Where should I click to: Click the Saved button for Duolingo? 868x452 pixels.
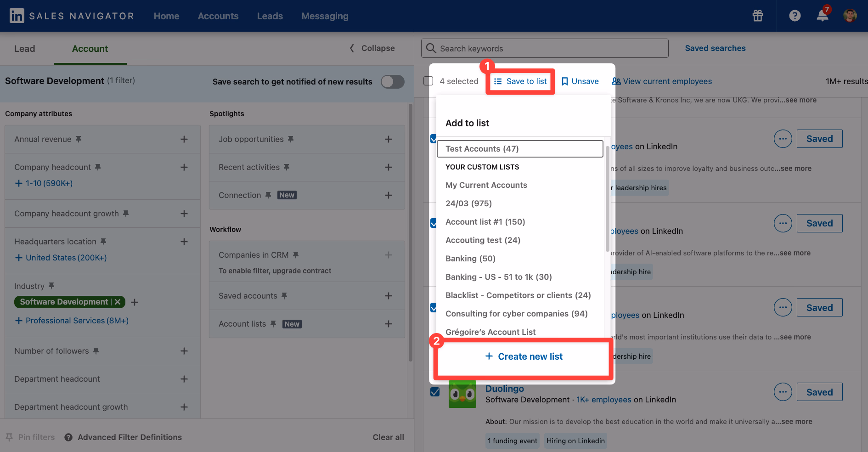(x=820, y=392)
